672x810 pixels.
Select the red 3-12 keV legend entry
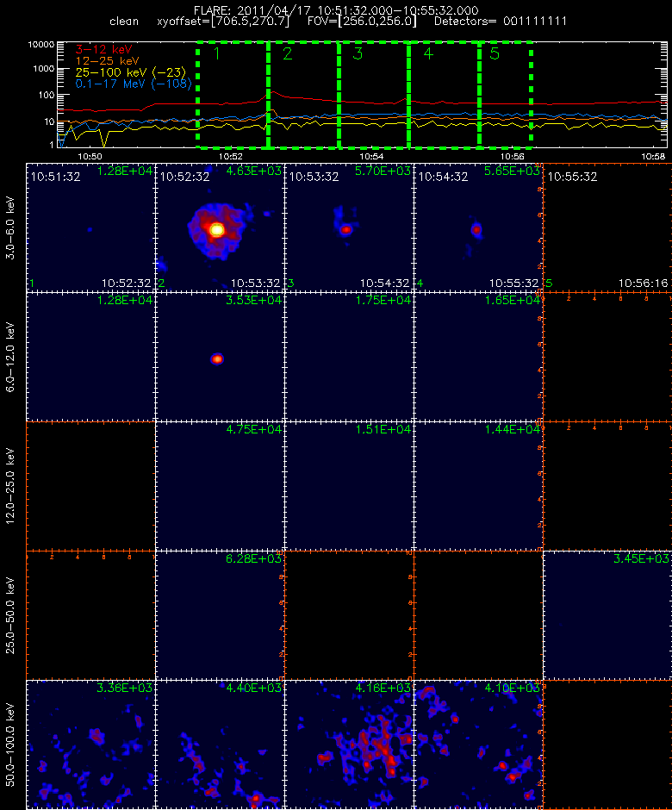(x=104, y=50)
